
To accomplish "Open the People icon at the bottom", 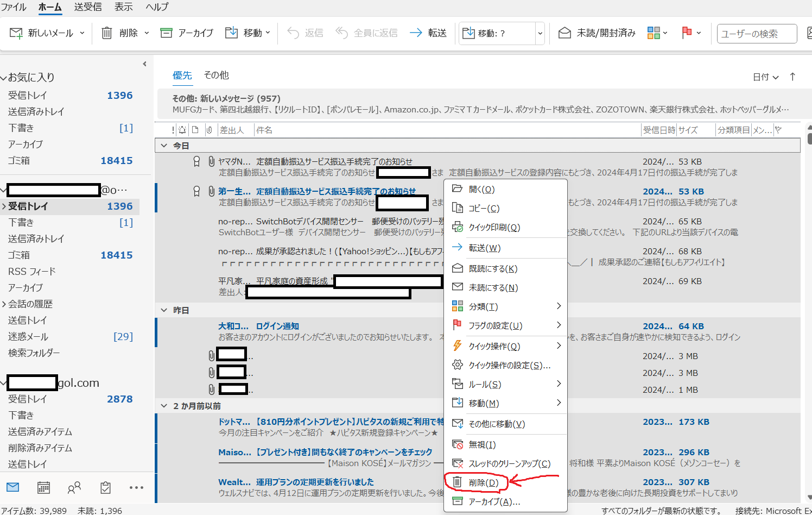I will pyautogui.click(x=74, y=487).
